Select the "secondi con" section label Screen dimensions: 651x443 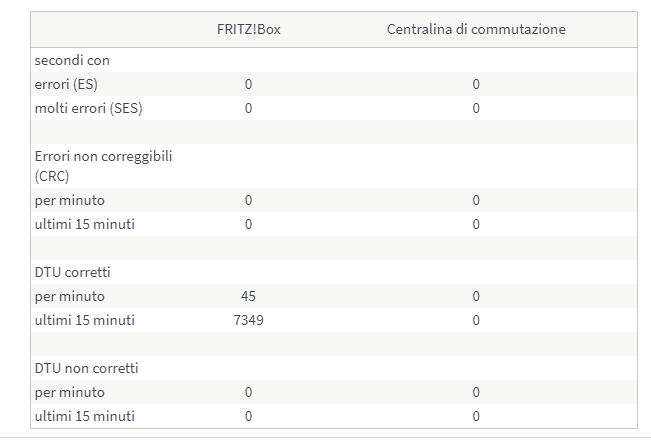pos(72,60)
